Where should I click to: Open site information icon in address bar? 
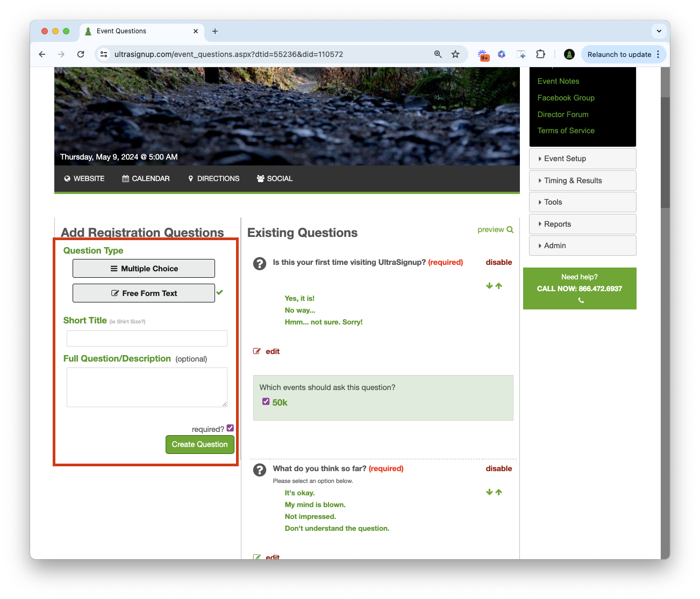click(x=104, y=54)
